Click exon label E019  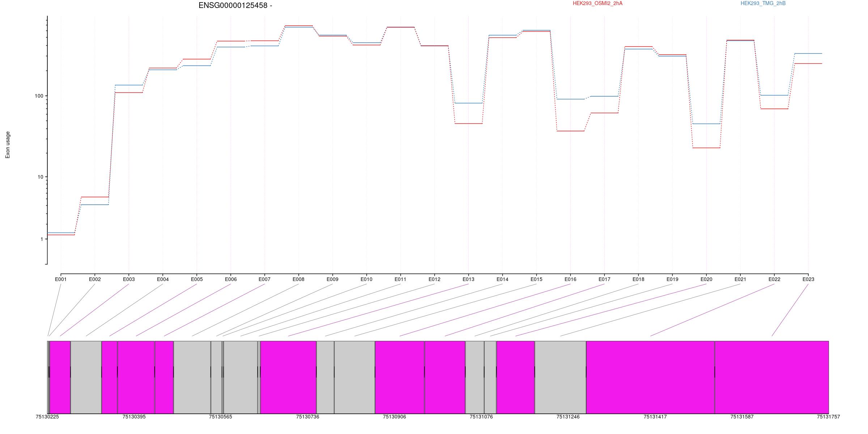coord(672,279)
